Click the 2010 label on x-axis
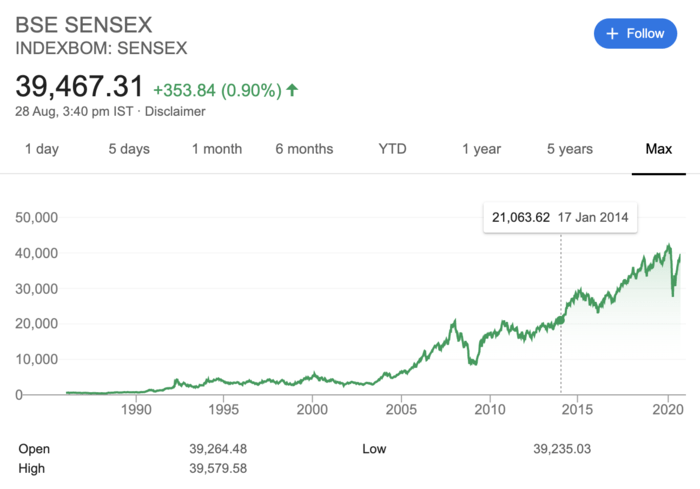The image size is (700, 489). [x=489, y=409]
